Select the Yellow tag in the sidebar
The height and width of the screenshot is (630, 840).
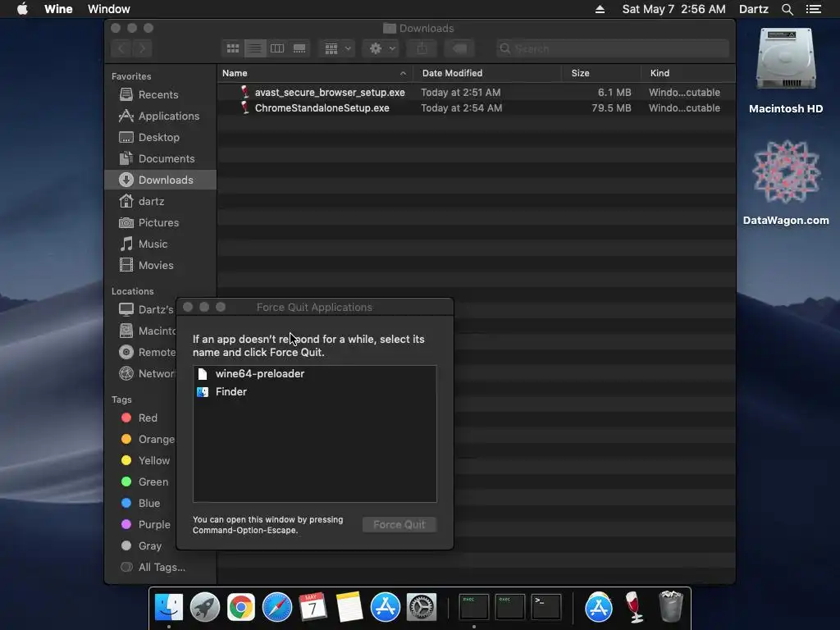[x=146, y=461]
